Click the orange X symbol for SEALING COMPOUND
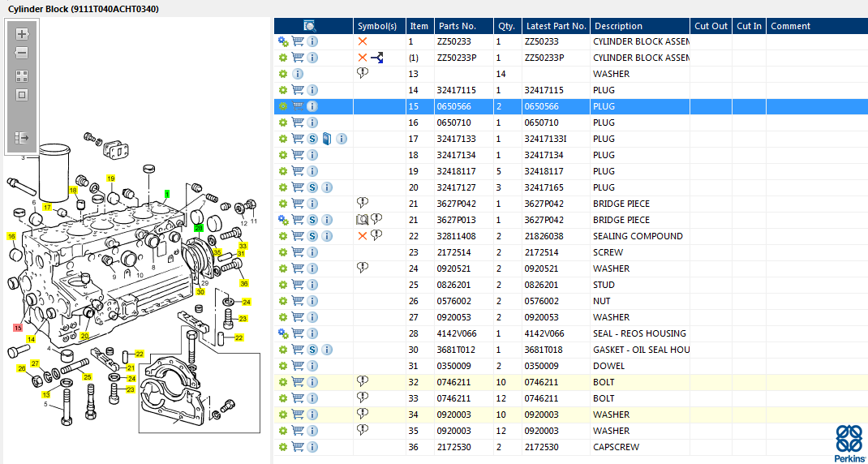868x464 pixels. (363, 236)
